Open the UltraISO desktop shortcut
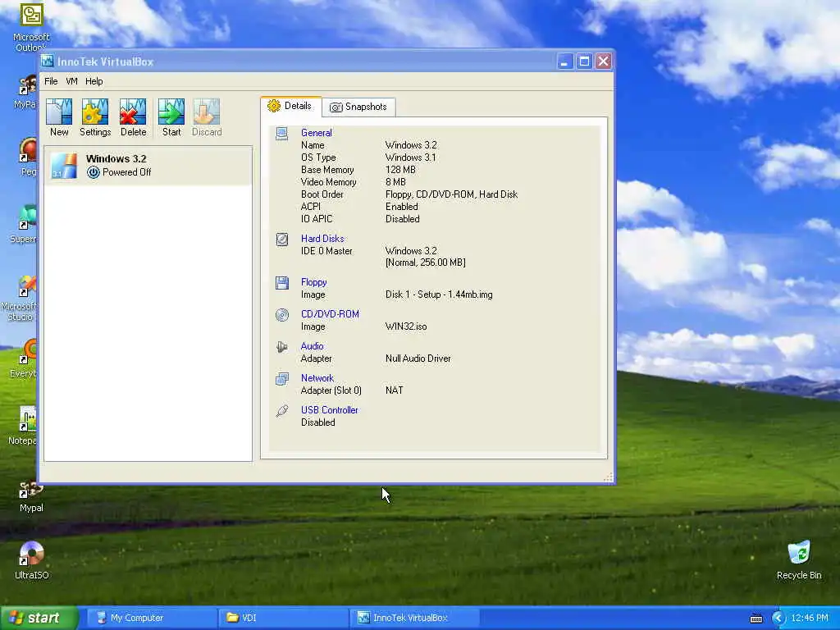The height and width of the screenshot is (630, 840). tap(31, 560)
